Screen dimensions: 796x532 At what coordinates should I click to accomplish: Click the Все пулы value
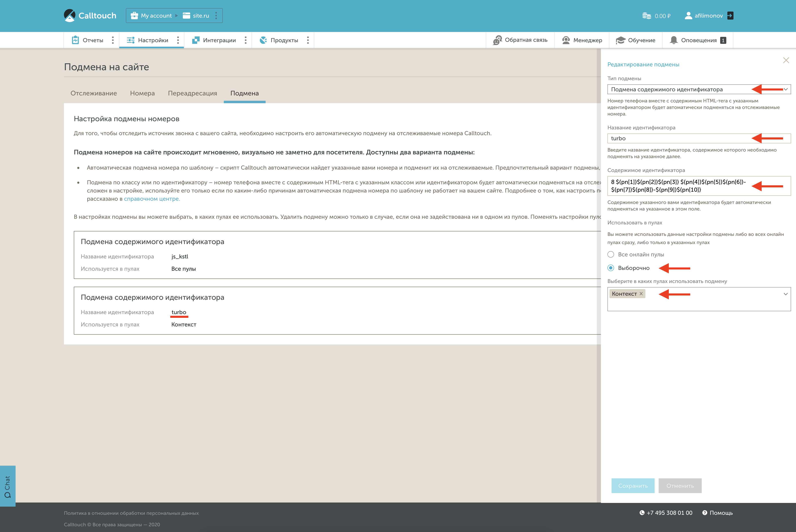pyautogui.click(x=184, y=269)
